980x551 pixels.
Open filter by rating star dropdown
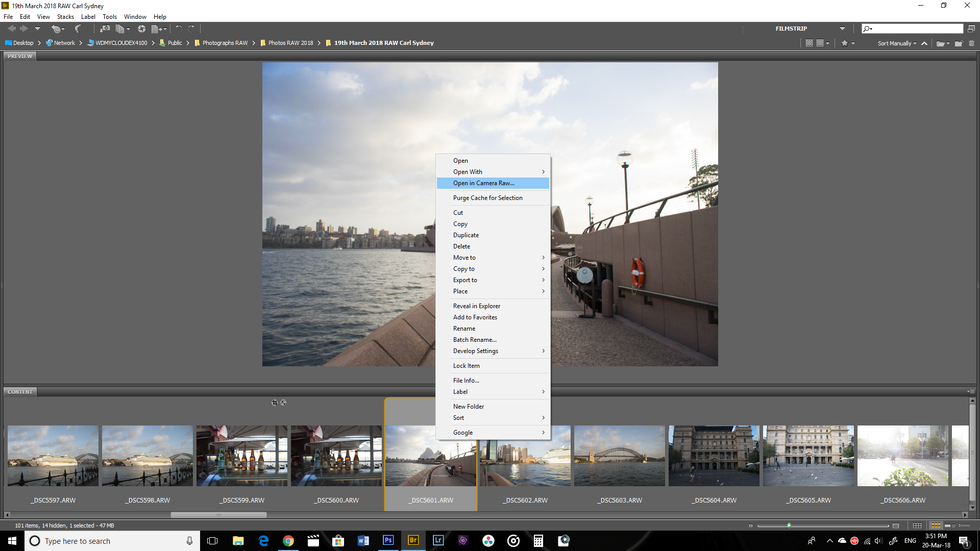tap(848, 43)
